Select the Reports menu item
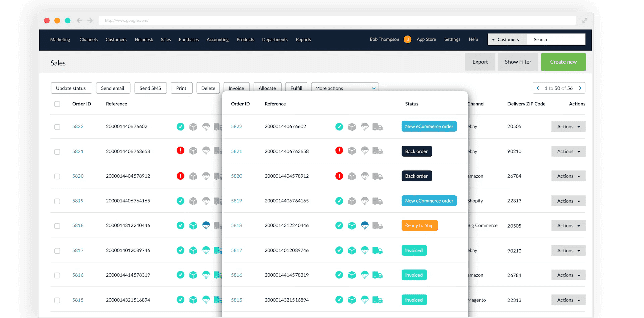 click(x=303, y=39)
